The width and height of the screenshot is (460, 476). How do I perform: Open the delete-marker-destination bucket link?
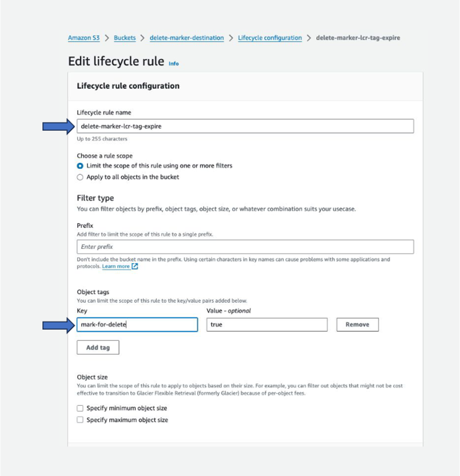[x=188, y=38]
